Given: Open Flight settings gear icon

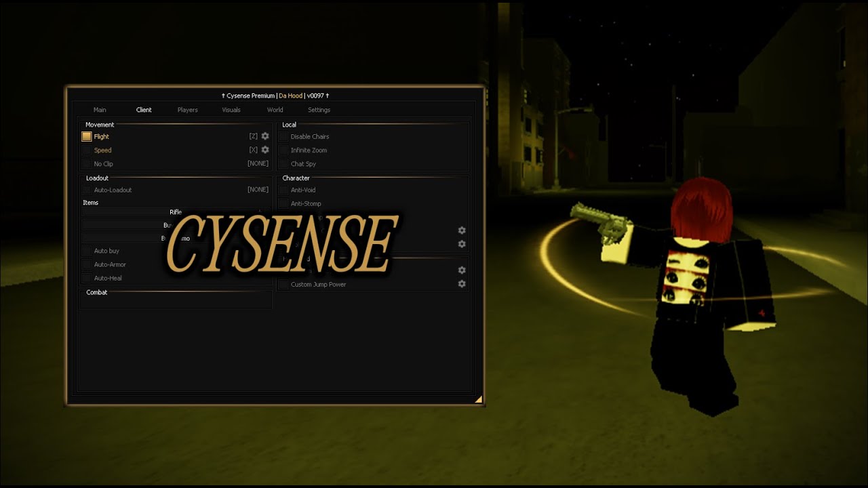Looking at the screenshot, I should [x=265, y=136].
